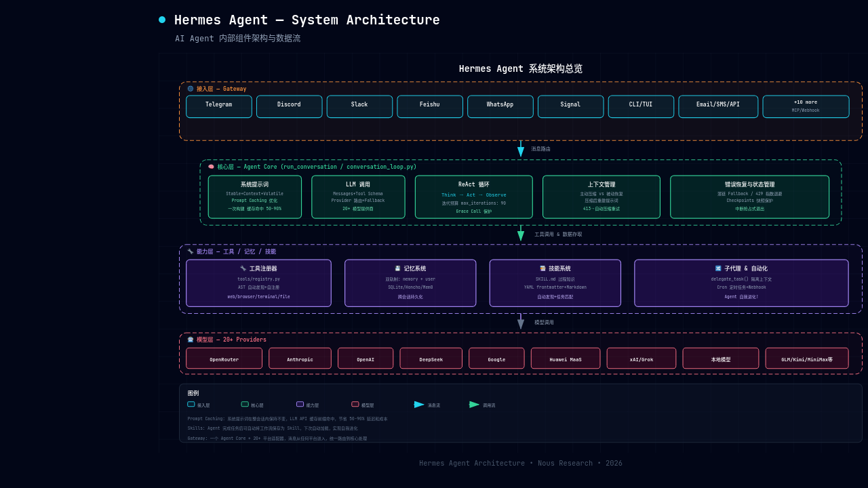Click the 消息路由 arrow below the Gateway layer
868x488 pixels.
521,149
